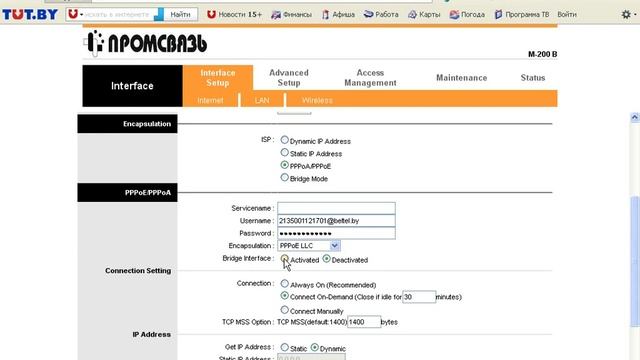The height and width of the screenshot is (360, 640).
Task: Click the TCP MSS bytes field
Action: pyautogui.click(x=364, y=322)
